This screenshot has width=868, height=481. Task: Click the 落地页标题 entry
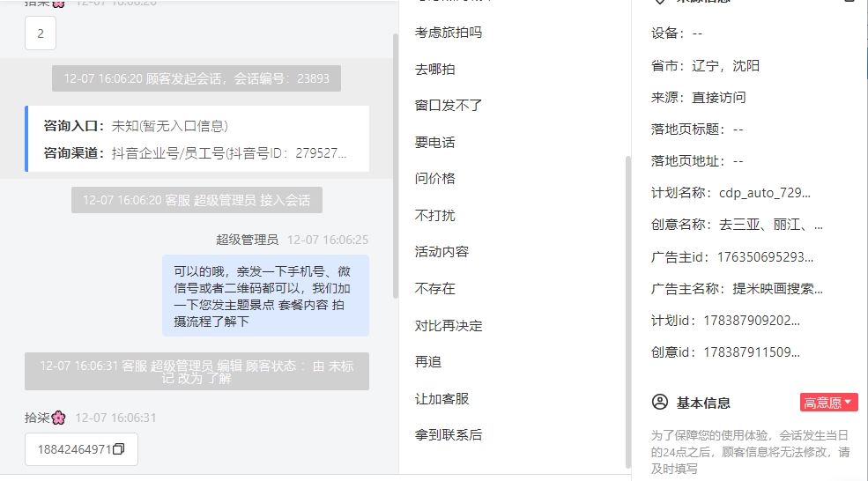click(x=697, y=129)
